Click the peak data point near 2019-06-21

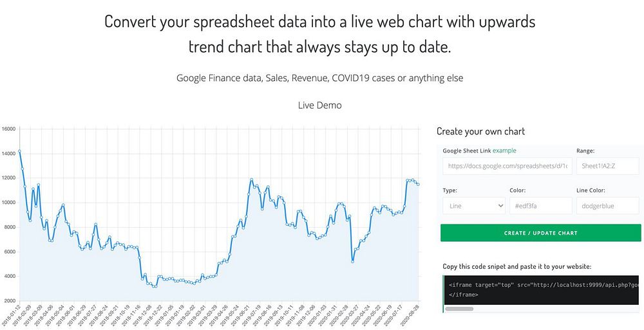click(x=251, y=179)
